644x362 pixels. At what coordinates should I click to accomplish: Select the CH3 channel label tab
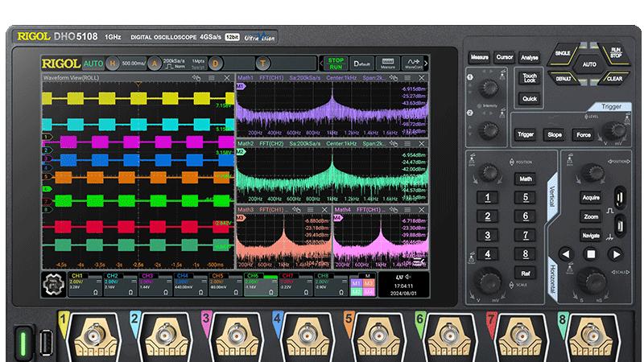click(x=147, y=276)
